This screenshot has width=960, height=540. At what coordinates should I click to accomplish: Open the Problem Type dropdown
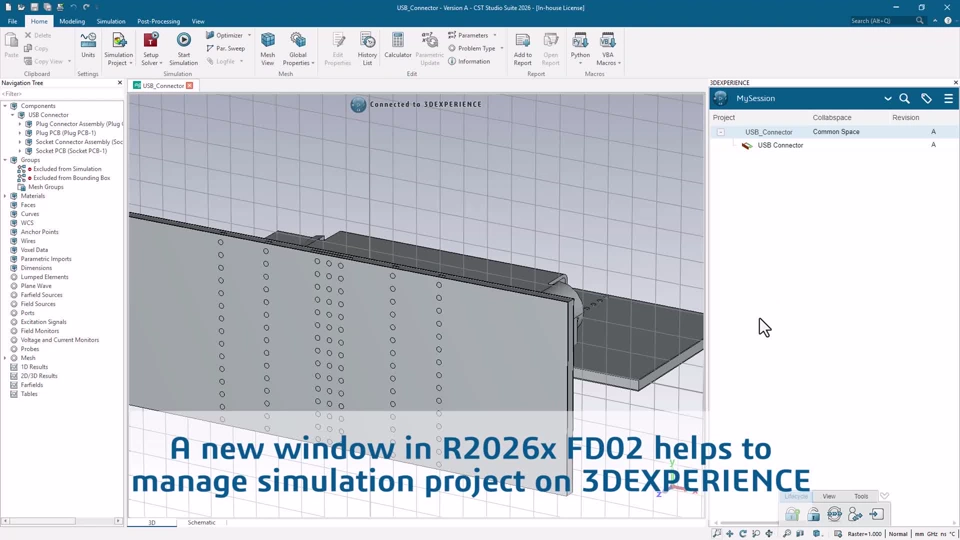point(501,48)
